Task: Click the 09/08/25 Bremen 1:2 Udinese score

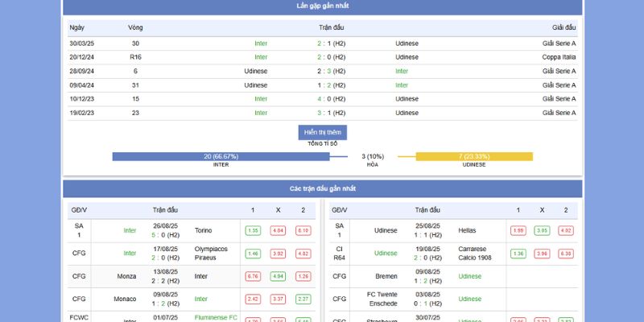Action: pos(428,281)
